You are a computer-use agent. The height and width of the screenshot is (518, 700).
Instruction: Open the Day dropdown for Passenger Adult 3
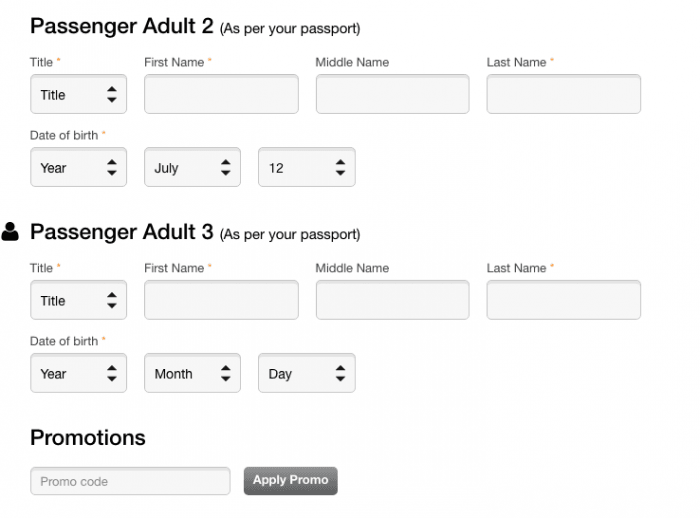[x=306, y=374]
